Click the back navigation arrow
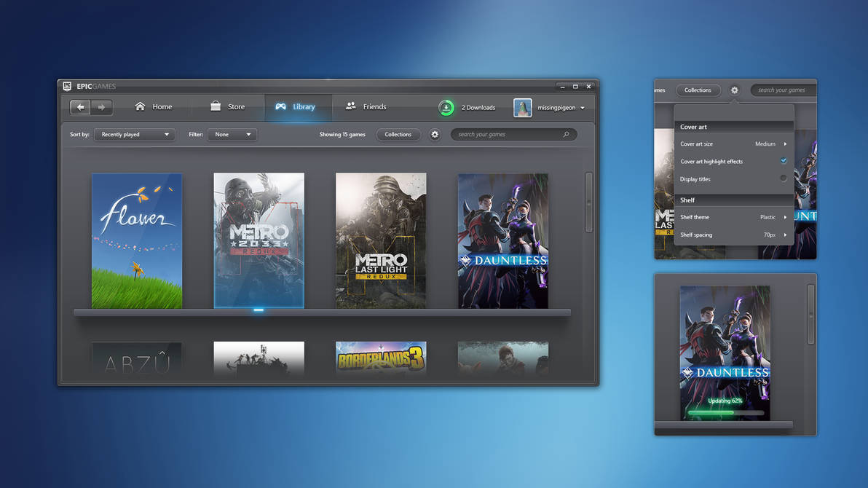868x488 pixels. (x=81, y=107)
